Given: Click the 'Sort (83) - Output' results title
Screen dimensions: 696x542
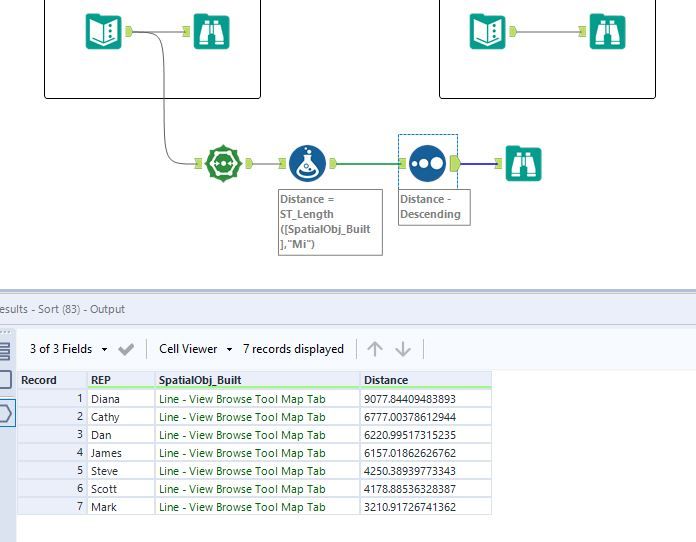Looking at the screenshot, I should (81, 309).
